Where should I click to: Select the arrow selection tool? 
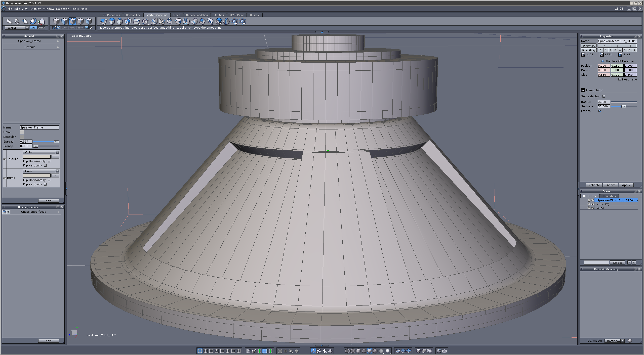pos(9,21)
